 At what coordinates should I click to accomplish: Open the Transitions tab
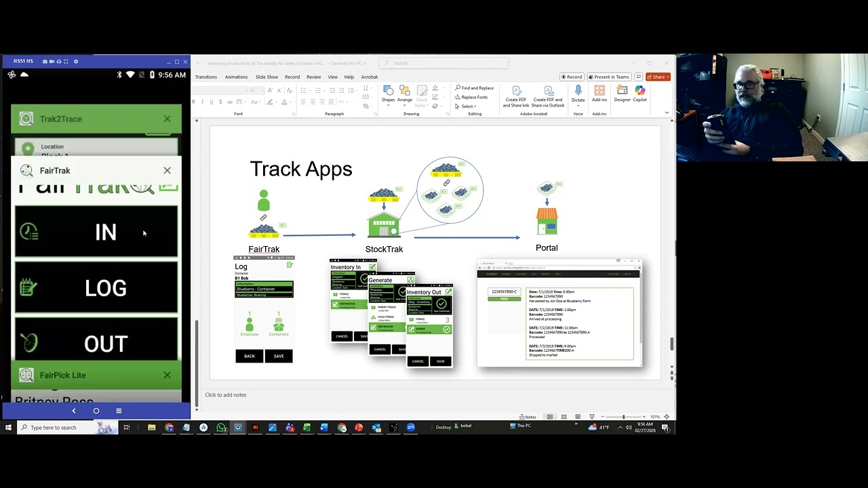coord(206,77)
